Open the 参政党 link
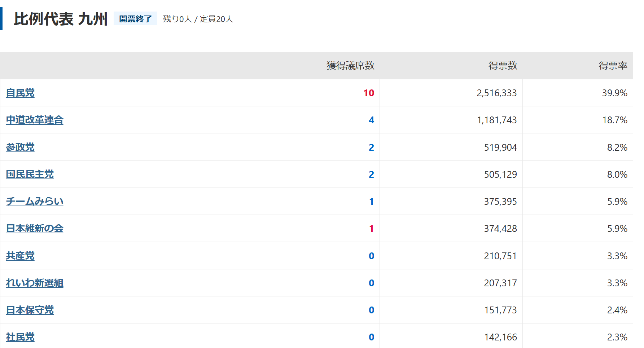 20,147
